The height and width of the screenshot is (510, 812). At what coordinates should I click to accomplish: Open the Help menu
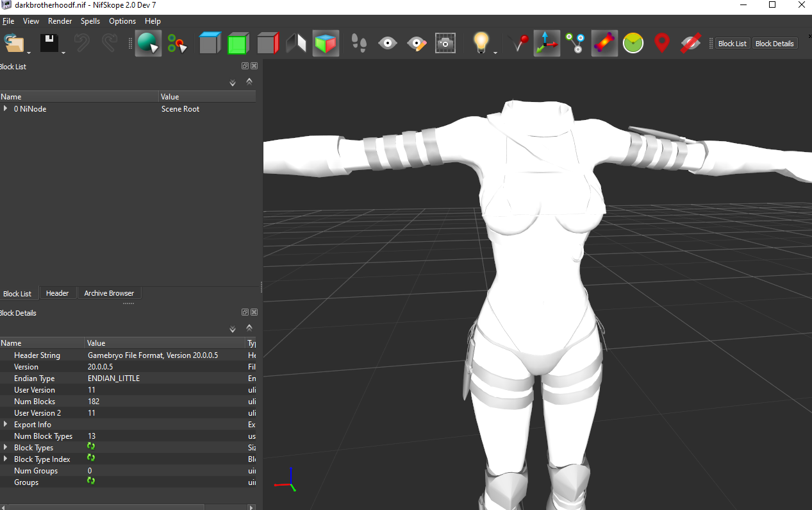(153, 21)
